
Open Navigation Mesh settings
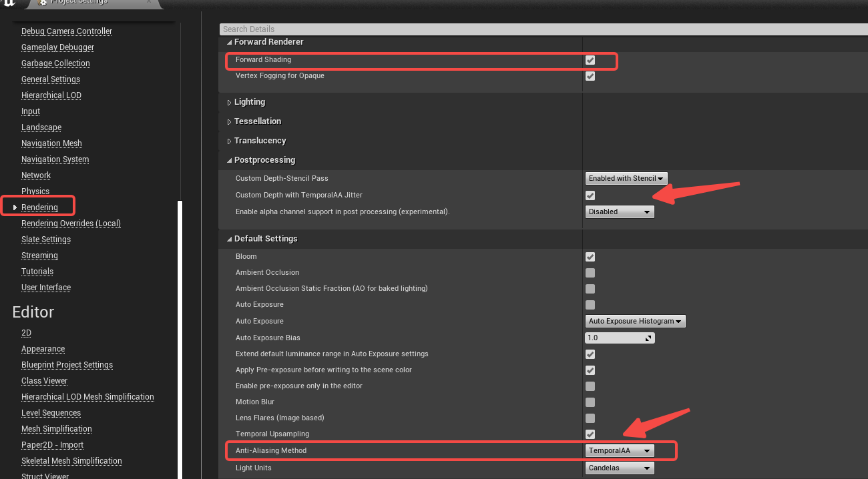click(51, 143)
